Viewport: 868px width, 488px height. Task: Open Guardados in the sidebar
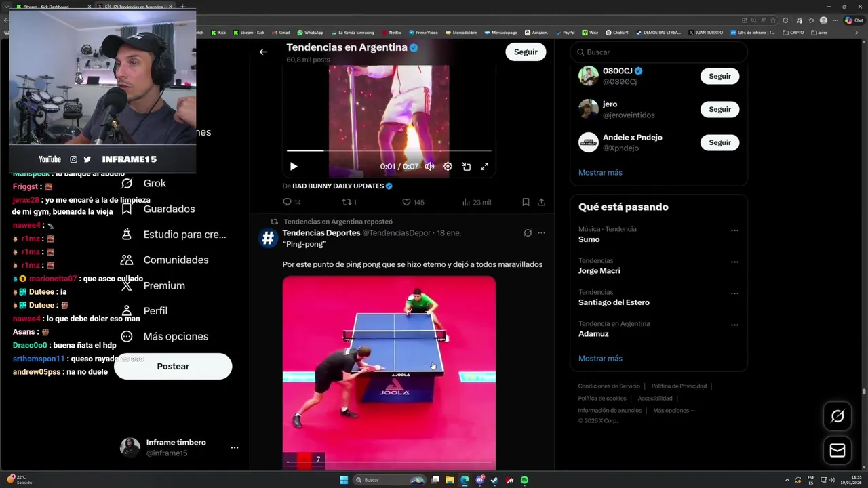[157, 209]
